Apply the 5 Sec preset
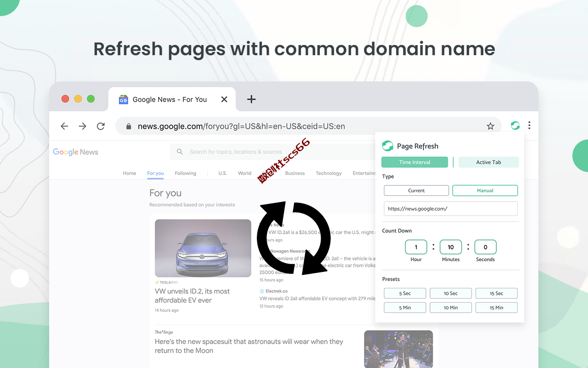 click(405, 293)
